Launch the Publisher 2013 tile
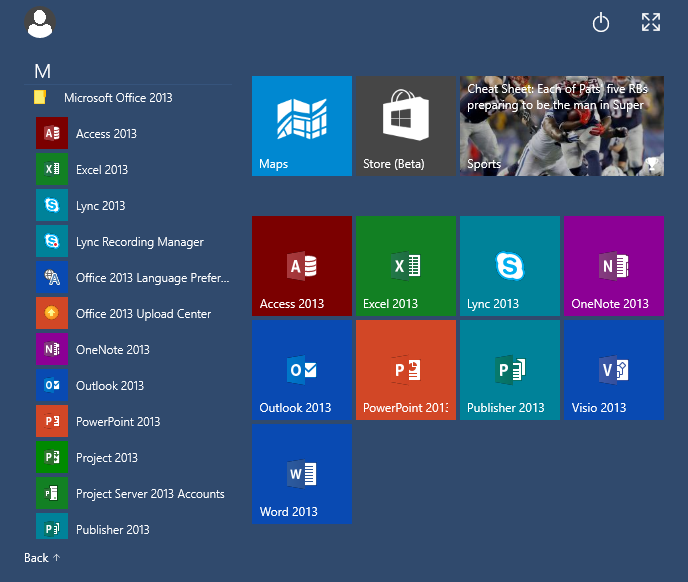Image resolution: width=688 pixels, height=582 pixels. 510,370
